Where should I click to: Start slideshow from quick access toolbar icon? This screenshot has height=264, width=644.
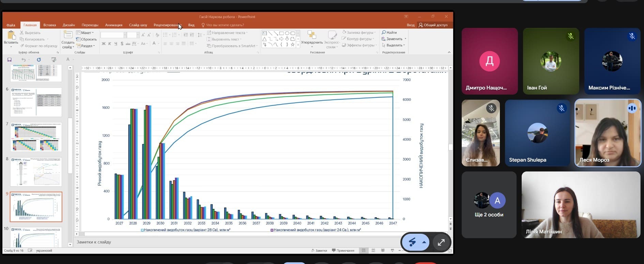pos(54,60)
